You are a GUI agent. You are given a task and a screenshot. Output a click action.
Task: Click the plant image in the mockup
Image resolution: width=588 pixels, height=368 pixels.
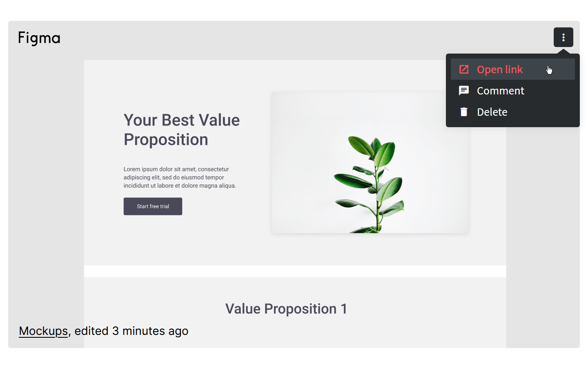[x=370, y=163]
